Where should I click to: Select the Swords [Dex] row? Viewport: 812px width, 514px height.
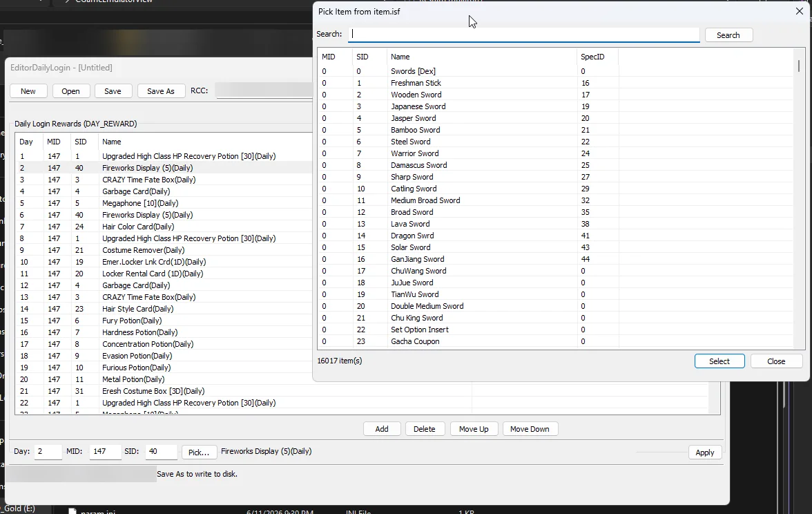(555, 72)
